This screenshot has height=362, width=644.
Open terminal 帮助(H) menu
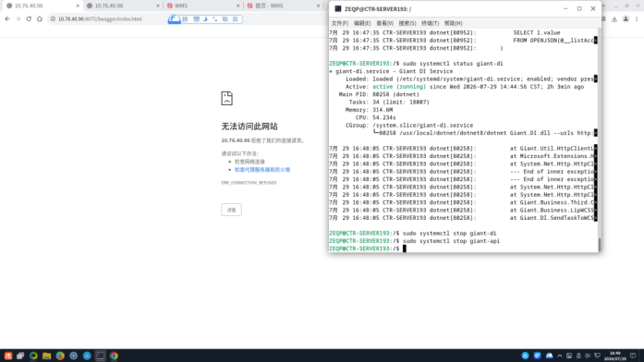click(x=453, y=23)
